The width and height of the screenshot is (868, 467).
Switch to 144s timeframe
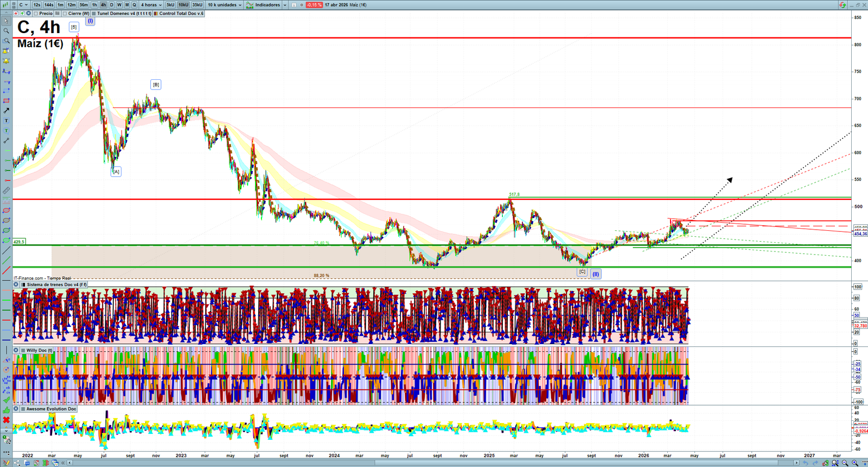[x=49, y=5]
